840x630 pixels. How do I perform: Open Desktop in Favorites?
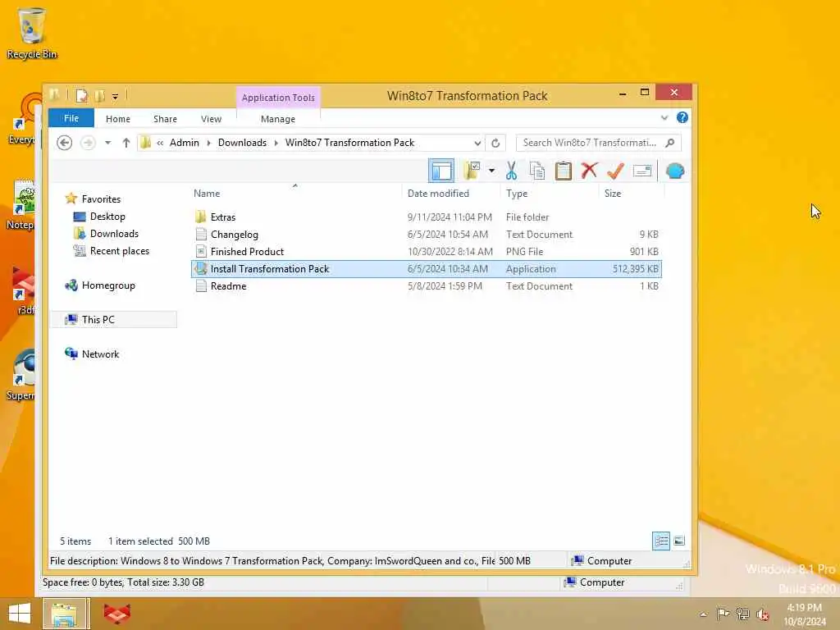107,217
